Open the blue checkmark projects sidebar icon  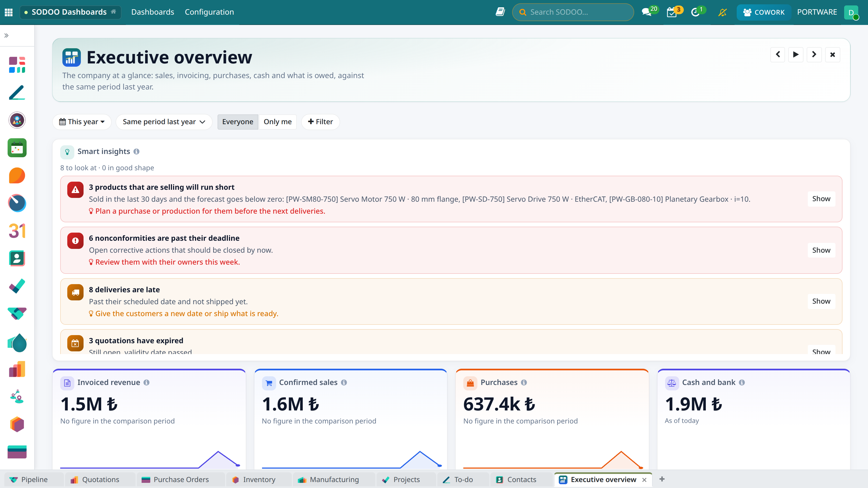17,286
